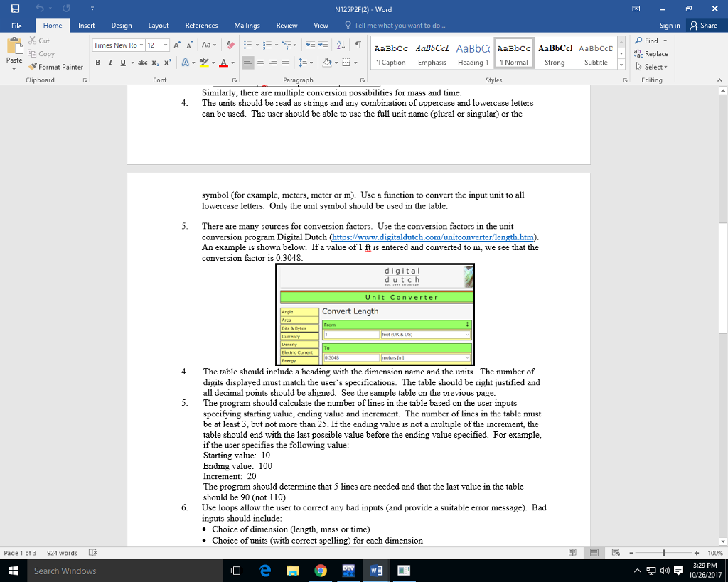
Task: Expand the line spacing options
Action: click(311, 63)
